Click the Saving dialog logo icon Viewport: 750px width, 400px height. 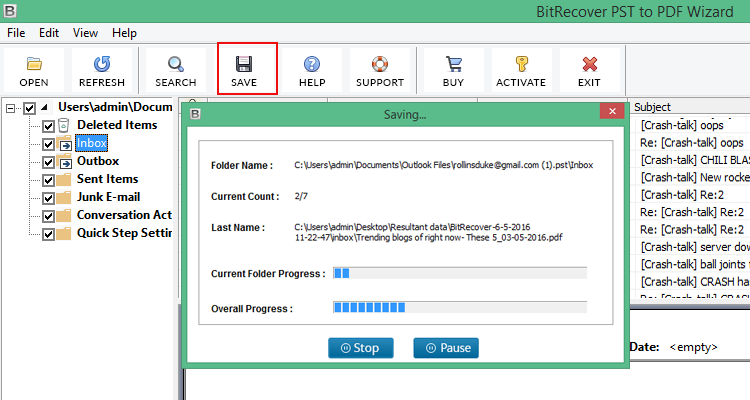[195, 114]
